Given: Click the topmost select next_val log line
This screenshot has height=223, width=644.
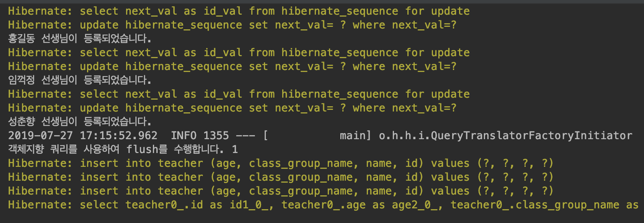Looking at the screenshot, I should (x=239, y=11).
